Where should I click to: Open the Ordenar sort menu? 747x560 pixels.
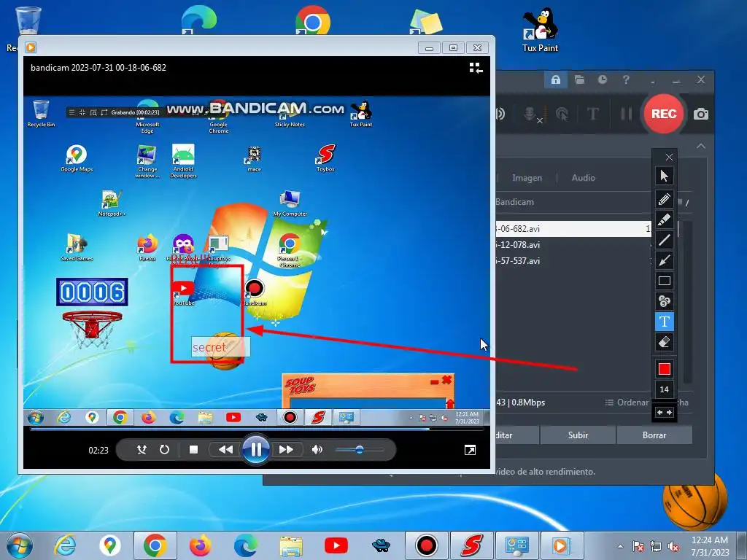(x=627, y=402)
